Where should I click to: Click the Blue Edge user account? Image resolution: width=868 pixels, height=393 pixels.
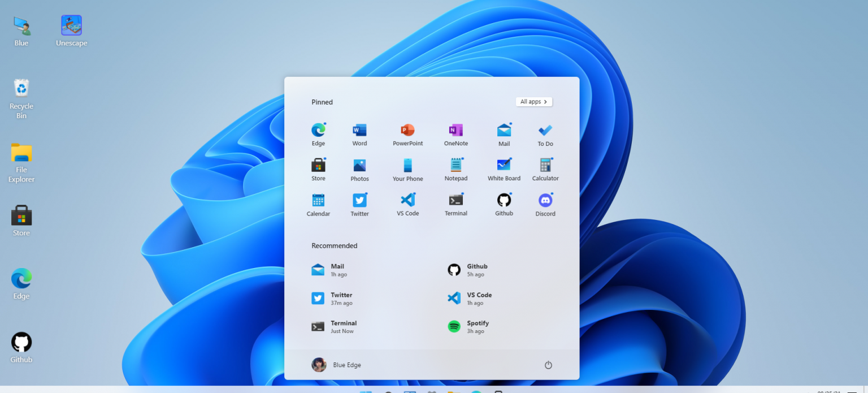[336, 364]
